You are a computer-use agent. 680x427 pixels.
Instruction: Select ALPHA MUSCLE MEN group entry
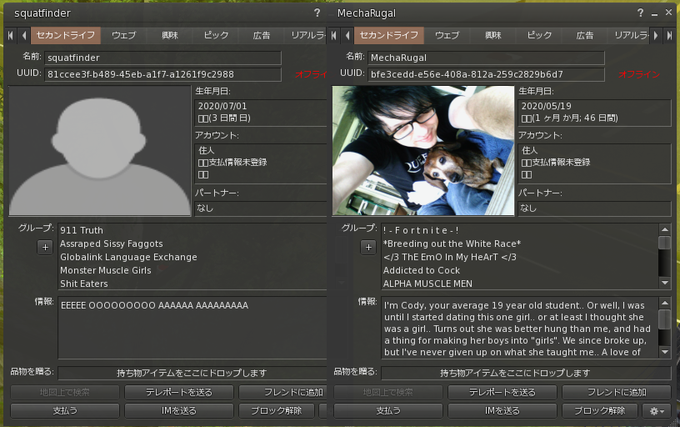pyautogui.click(x=428, y=284)
